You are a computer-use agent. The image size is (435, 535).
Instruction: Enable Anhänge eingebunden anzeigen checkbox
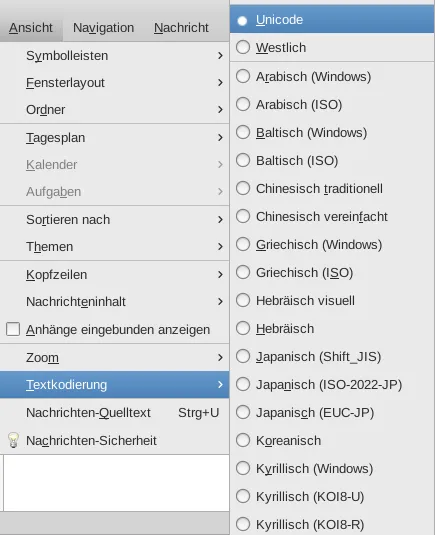(x=13, y=329)
